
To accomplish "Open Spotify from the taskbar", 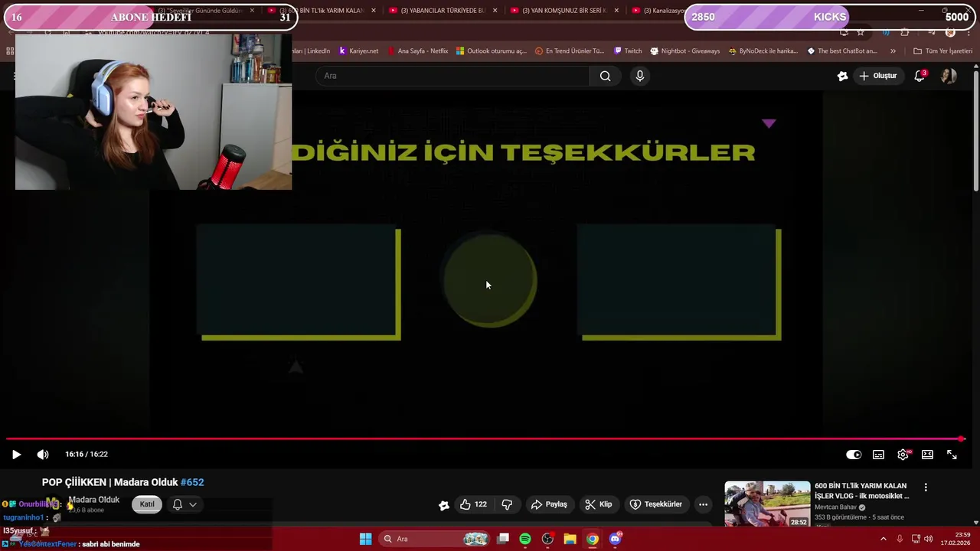I will 524,539.
